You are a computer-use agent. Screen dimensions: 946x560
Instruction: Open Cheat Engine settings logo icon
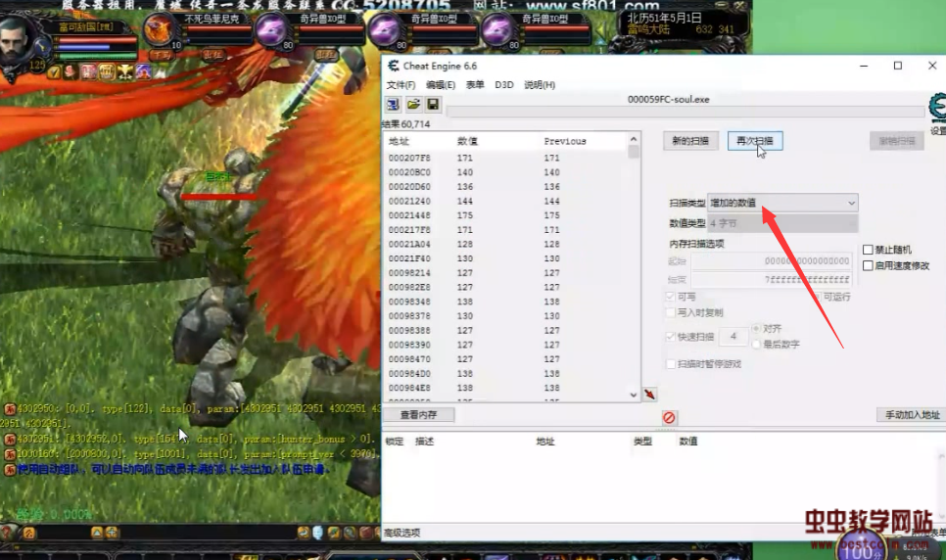point(937,108)
